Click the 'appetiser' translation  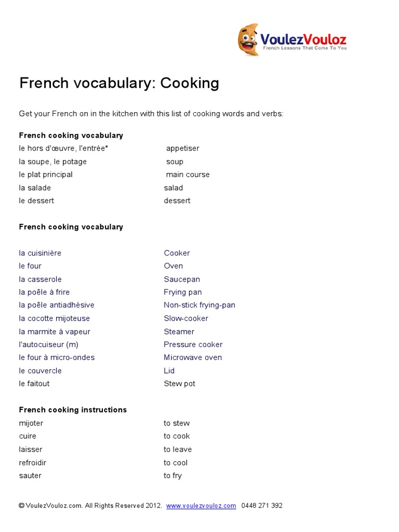click(182, 149)
